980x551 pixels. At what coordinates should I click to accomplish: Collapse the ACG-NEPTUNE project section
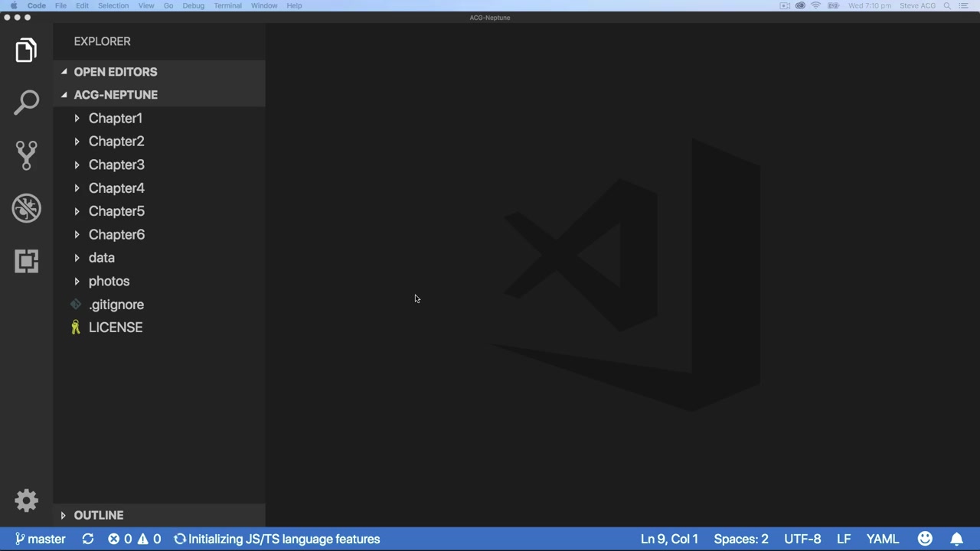point(64,95)
